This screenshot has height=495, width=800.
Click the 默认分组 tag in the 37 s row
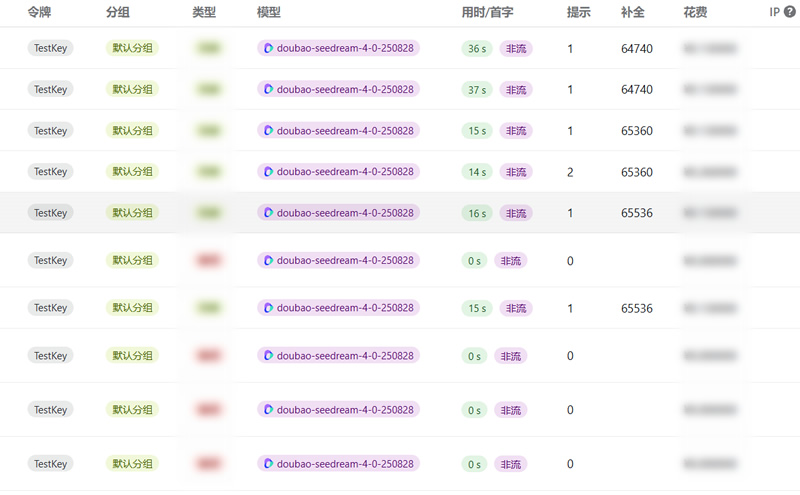point(132,89)
